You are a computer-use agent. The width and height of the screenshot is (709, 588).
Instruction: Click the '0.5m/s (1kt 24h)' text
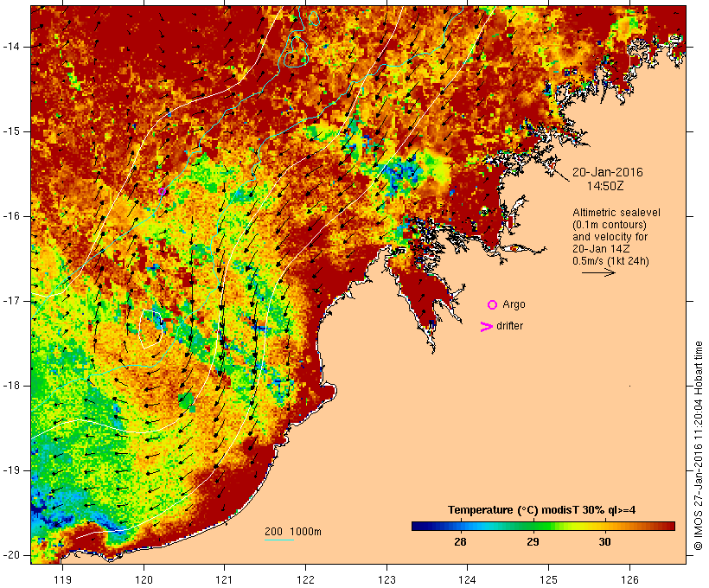pos(610,261)
